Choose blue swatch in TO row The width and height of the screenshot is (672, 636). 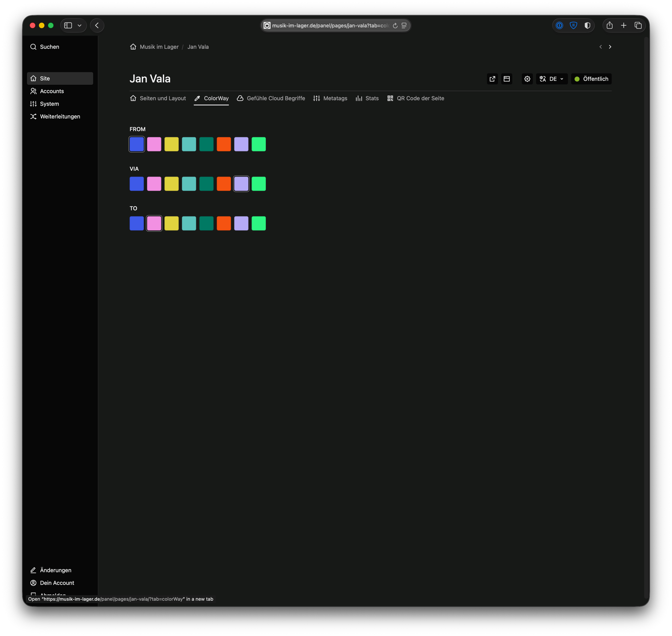coord(137,223)
